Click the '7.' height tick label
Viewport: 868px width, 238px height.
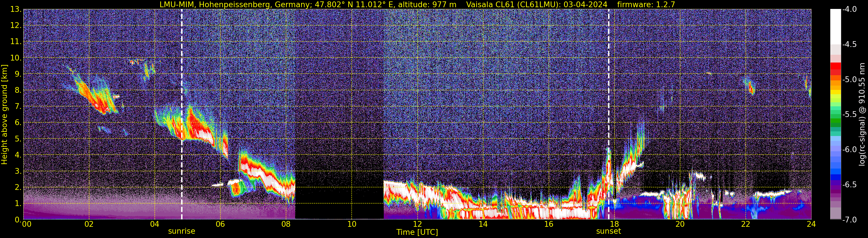(18, 107)
